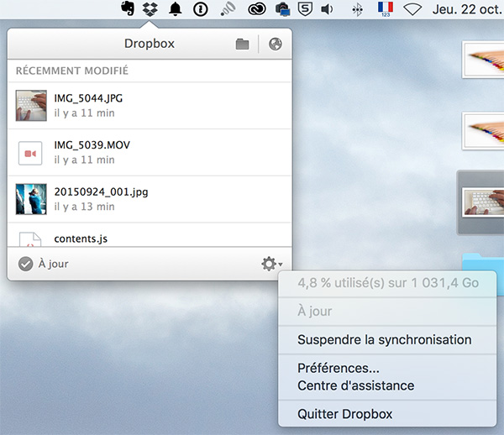
Task: Click the second colored pencils desktop thumbnail
Action: pos(483,131)
